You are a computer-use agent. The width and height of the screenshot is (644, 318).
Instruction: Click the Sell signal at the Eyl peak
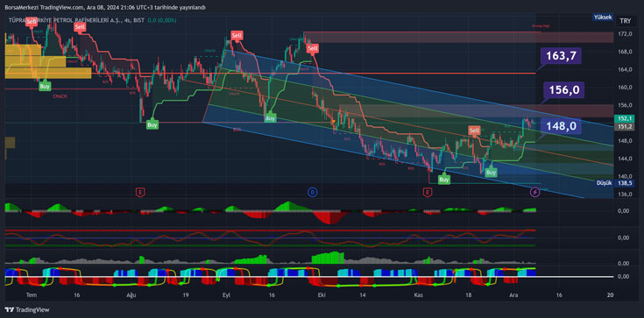(x=237, y=36)
